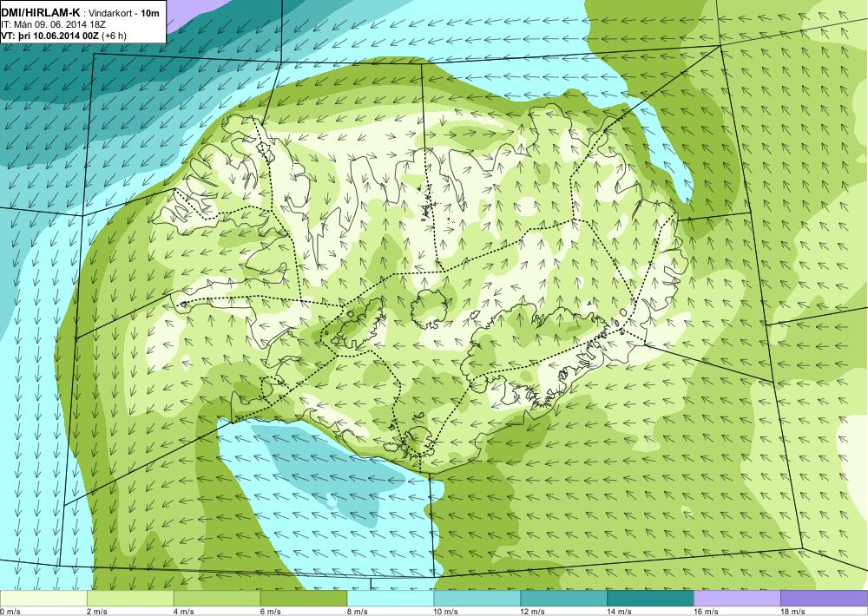Click the light lime 2–4 m/s legend swatch
Image resolution: width=868 pixels, height=616 pixels.
131,599
